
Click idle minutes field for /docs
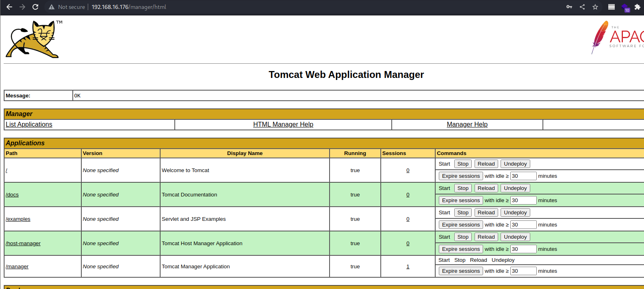(523, 201)
